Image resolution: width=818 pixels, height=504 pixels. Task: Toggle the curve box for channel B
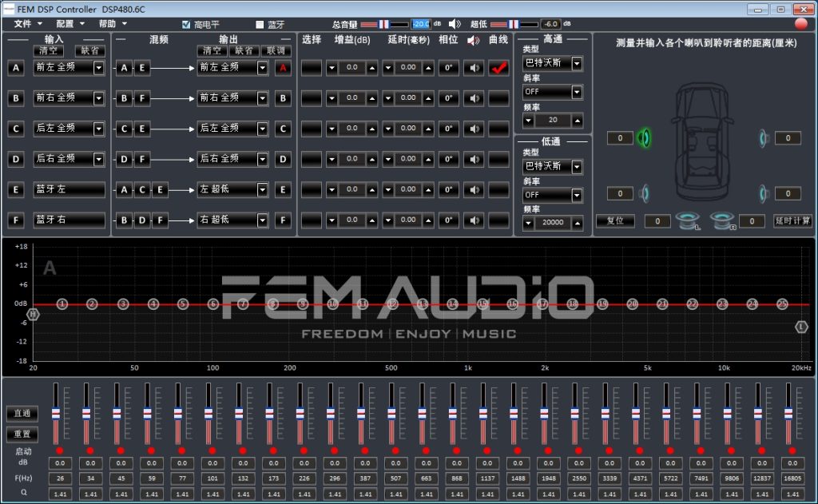point(498,98)
